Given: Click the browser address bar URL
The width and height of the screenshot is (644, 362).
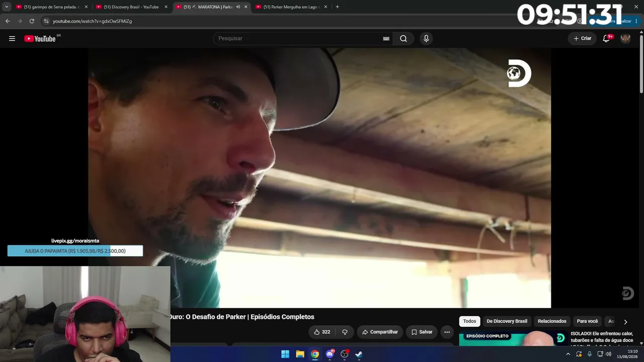Looking at the screenshot, I should [x=93, y=21].
